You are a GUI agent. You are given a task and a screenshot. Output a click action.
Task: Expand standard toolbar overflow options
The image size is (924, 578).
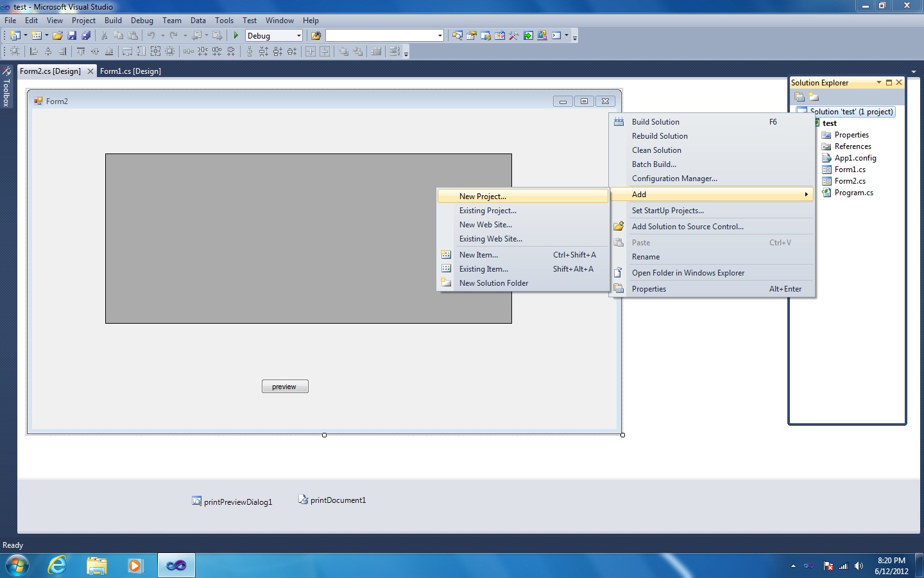(x=575, y=37)
